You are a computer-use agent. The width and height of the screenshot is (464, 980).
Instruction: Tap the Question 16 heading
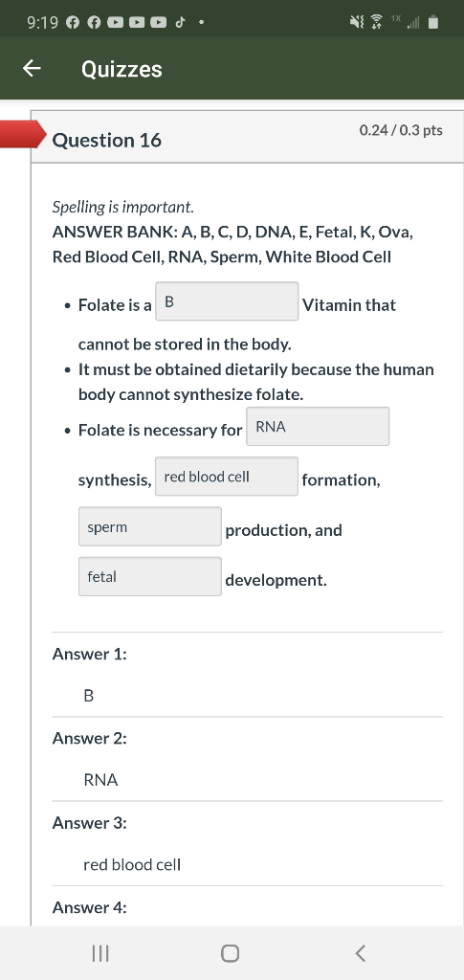pyautogui.click(x=107, y=140)
